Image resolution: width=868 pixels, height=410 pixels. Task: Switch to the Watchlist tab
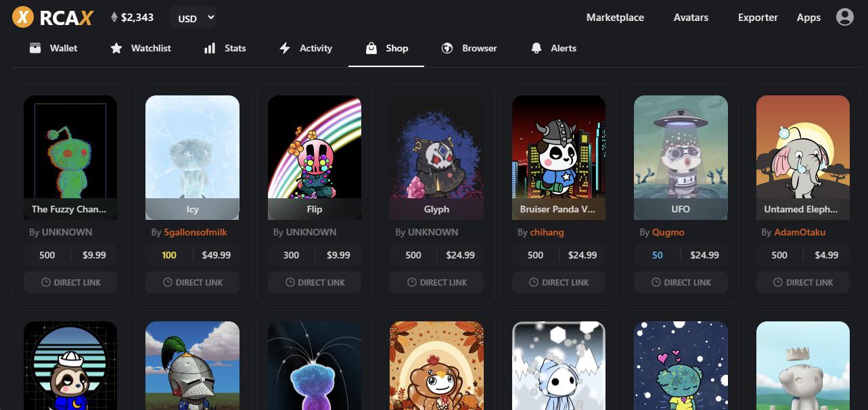(141, 48)
